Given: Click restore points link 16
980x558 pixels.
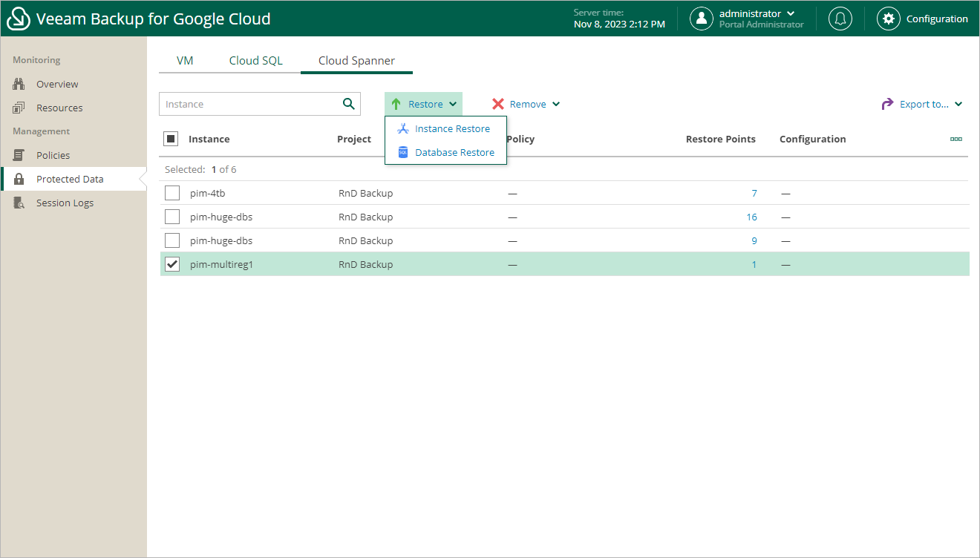Looking at the screenshot, I should coord(751,217).
